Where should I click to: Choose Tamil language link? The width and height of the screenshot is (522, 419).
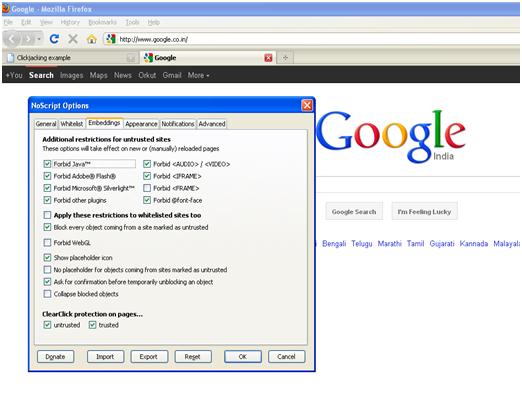tap(415, 244)
